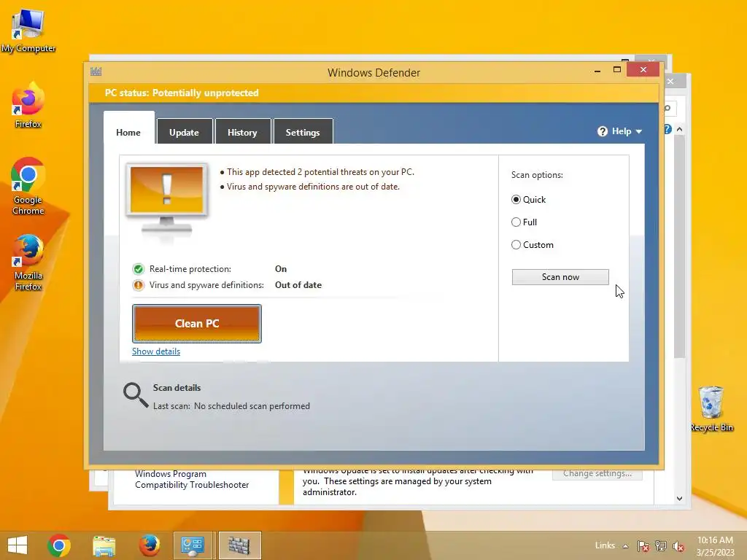Screen dimensions: 747x560
Task: Open the Show details link
Action: pyautogui.click(x=156, y=351)
